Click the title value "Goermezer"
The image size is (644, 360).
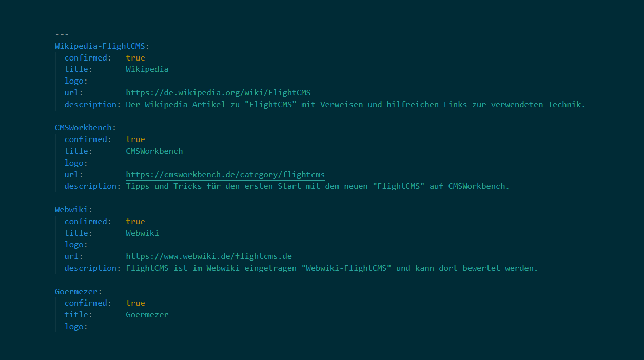click(147, 315)
